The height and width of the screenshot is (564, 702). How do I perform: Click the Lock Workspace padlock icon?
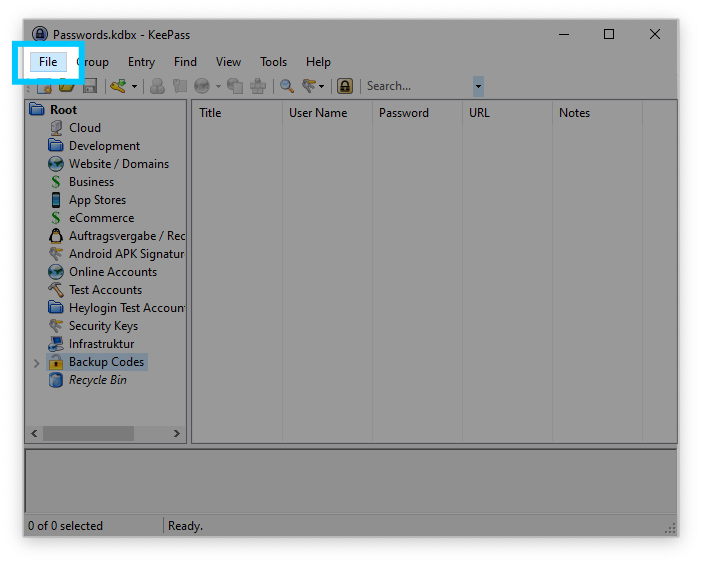[x=345, y=85]
